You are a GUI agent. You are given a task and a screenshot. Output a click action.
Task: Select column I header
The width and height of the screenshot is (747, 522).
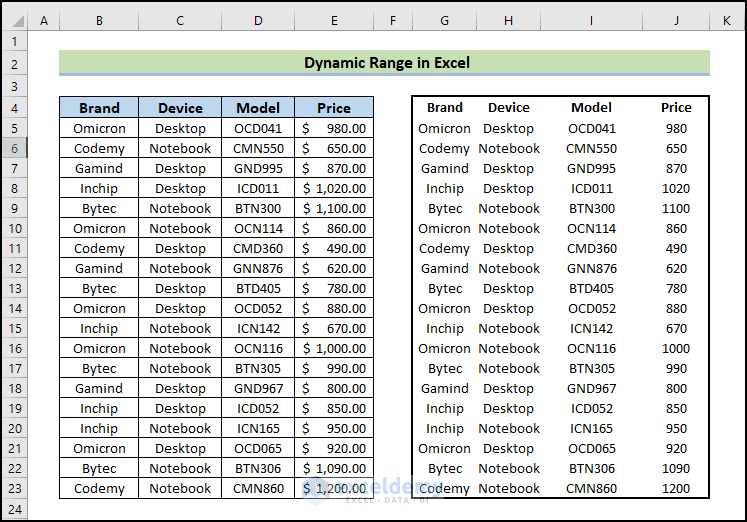coord(591,20)
